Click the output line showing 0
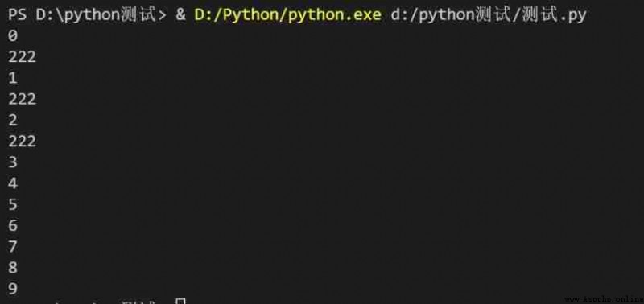The image size is (644, 304). (13, 36)
